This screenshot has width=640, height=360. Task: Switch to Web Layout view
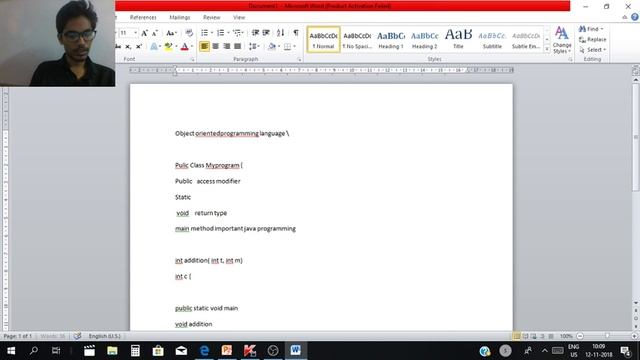[x=533, y=336]
